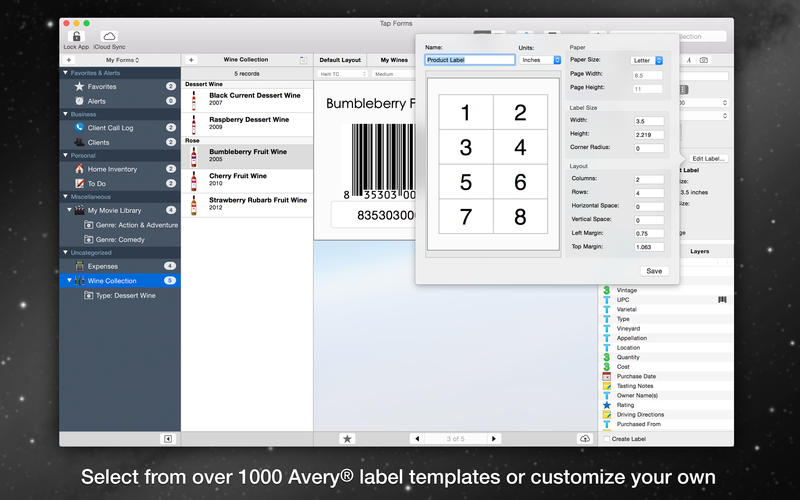Add a new form with the sidebar plus

[69, 60]
